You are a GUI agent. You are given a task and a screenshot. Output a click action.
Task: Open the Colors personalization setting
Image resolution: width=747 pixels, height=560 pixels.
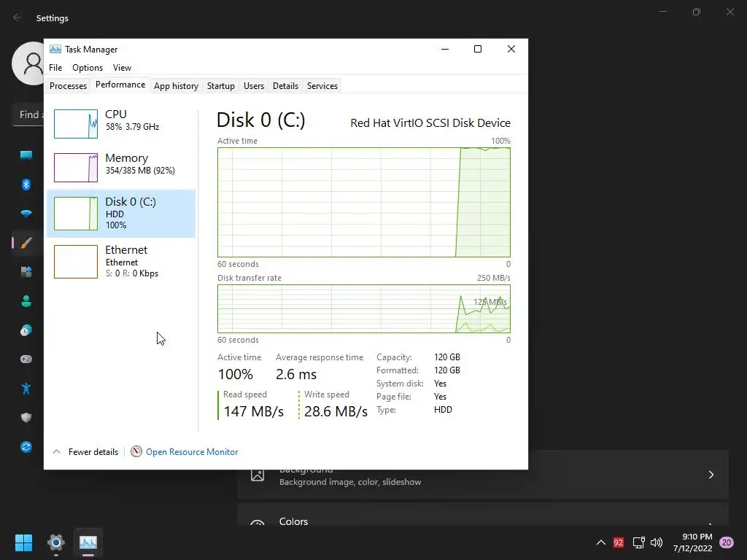point(483,515)
